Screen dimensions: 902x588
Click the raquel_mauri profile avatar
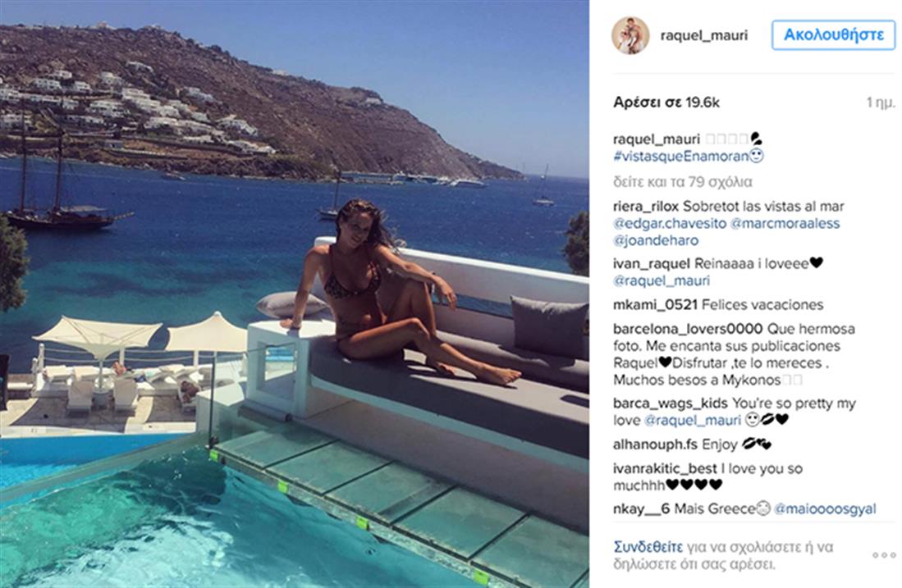pyautogui.click(x=630, y=35)
